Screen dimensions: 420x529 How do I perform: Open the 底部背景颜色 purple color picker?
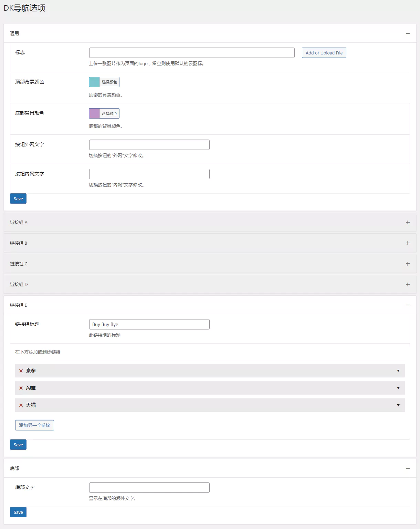94,113
